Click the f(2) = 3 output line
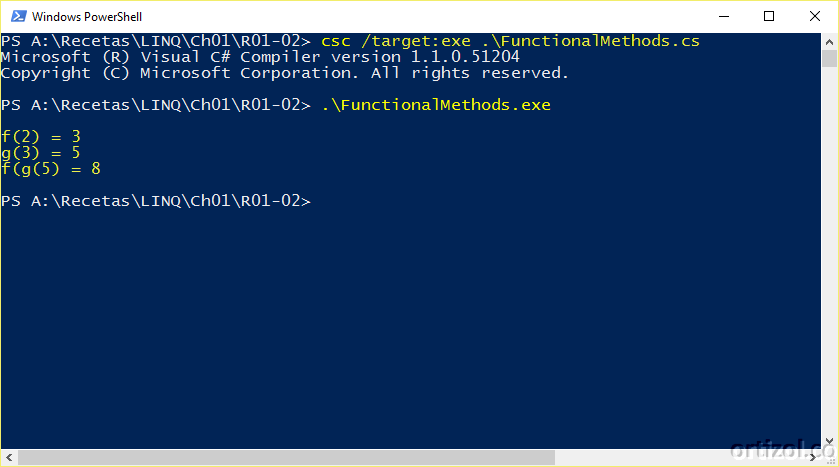This screenshot has width=839, height=467. click(41, 137)
